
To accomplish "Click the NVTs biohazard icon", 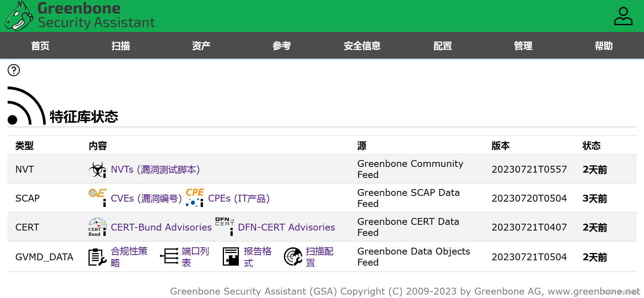I will click(x=97, y=170).
